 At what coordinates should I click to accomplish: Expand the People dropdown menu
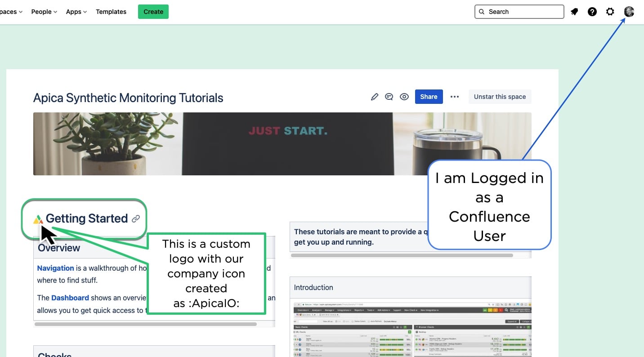point(44,12)
